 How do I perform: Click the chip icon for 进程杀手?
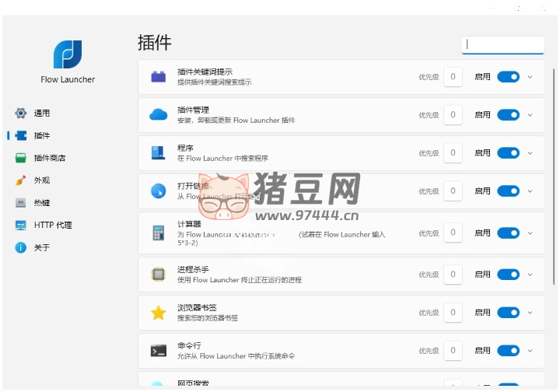159,274
